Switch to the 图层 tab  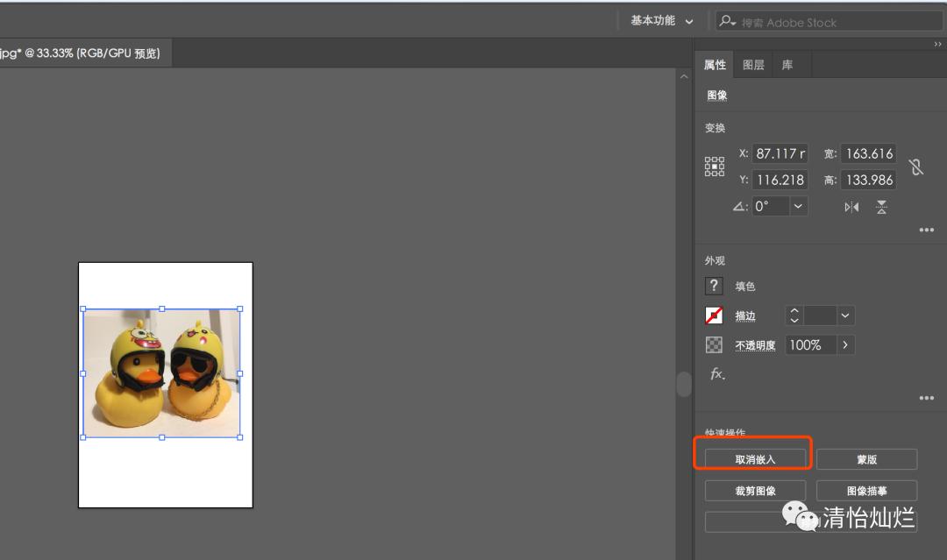click(x=753, y=65)
